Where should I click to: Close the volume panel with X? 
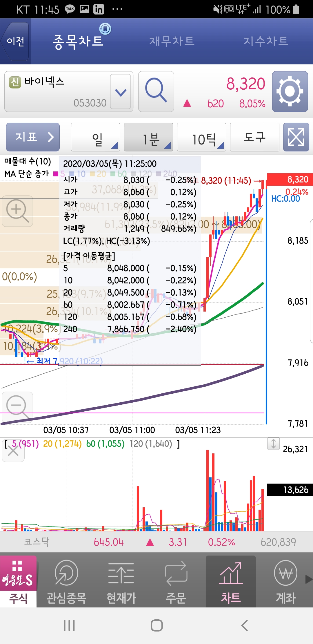point(13,451)
